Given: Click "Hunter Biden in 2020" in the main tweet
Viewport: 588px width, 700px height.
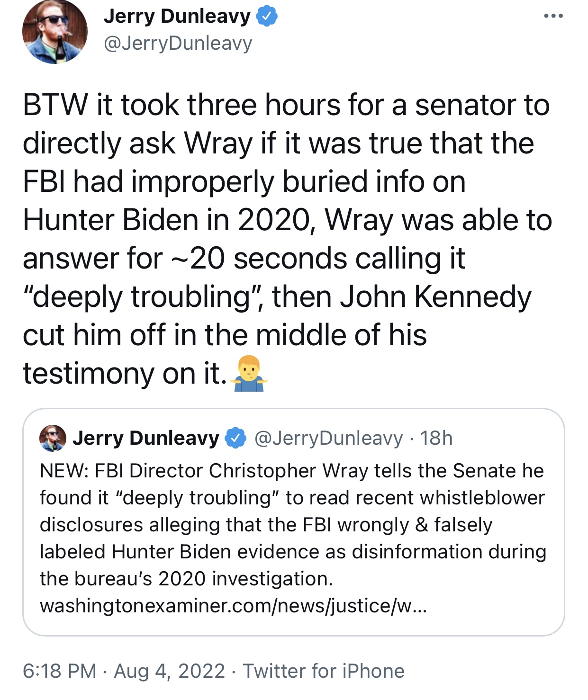Looking at the screenshot, I should [x=166, y=220].
